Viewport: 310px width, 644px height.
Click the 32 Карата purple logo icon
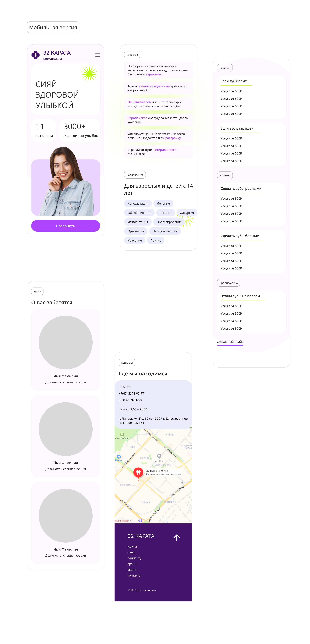(36, 55)
